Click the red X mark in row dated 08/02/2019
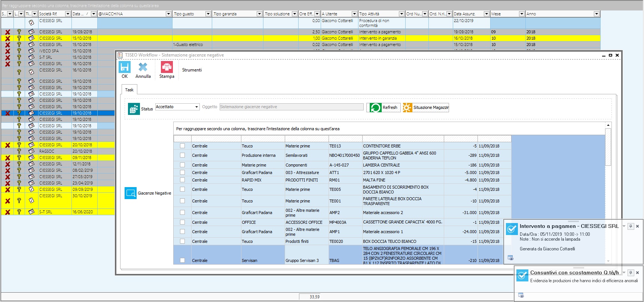The height and width of the screenshot is (302, 644). (x=7, y=171)
